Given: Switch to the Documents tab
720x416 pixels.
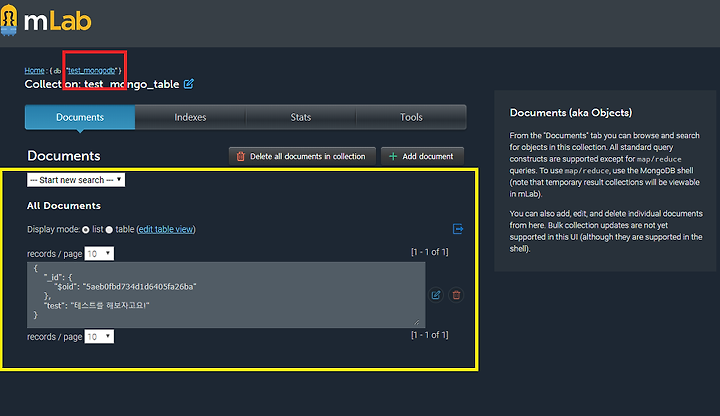Looking at the screenshot, I should (80, 117).
